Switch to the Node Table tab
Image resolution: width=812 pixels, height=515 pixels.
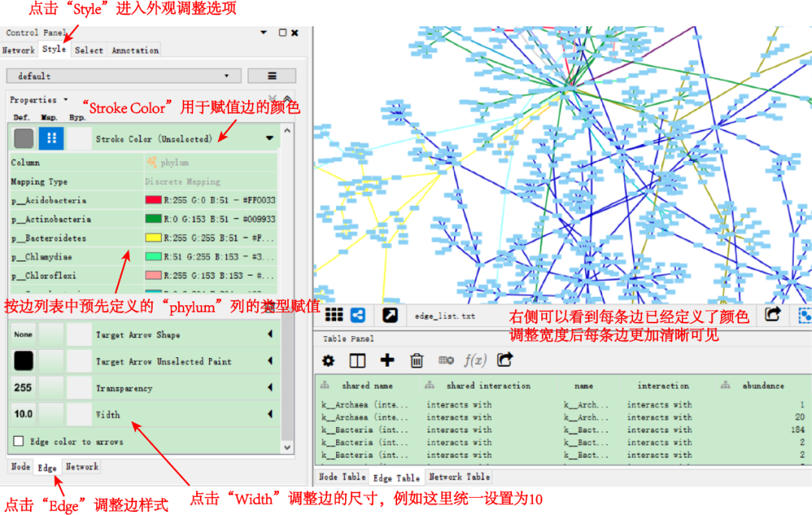pyautogui.click(x=342, y=477)
